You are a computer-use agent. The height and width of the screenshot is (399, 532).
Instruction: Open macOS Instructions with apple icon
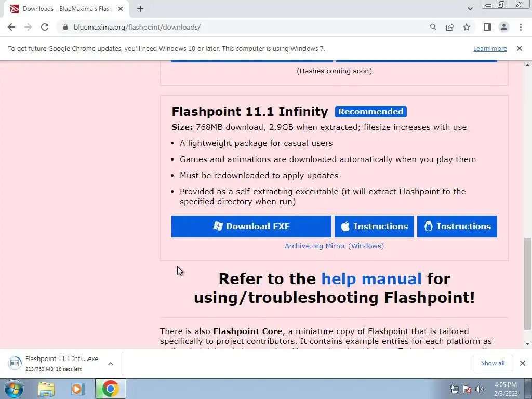coord(374,227)
